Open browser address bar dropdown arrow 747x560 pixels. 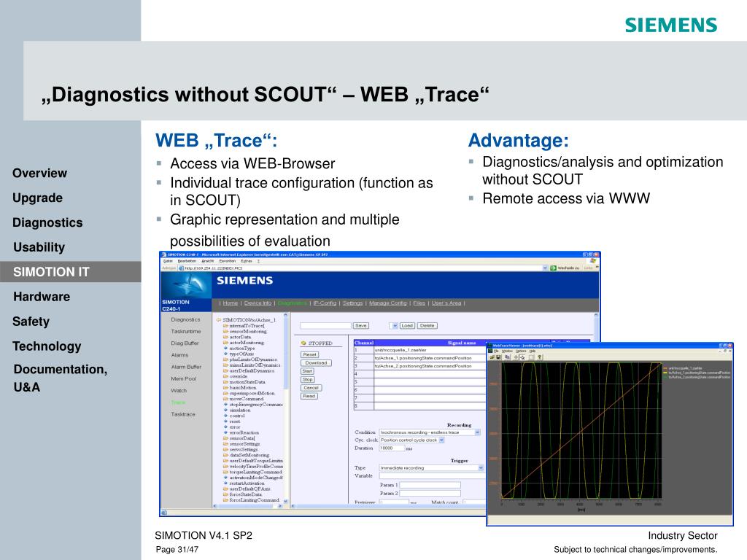point(546,268)
